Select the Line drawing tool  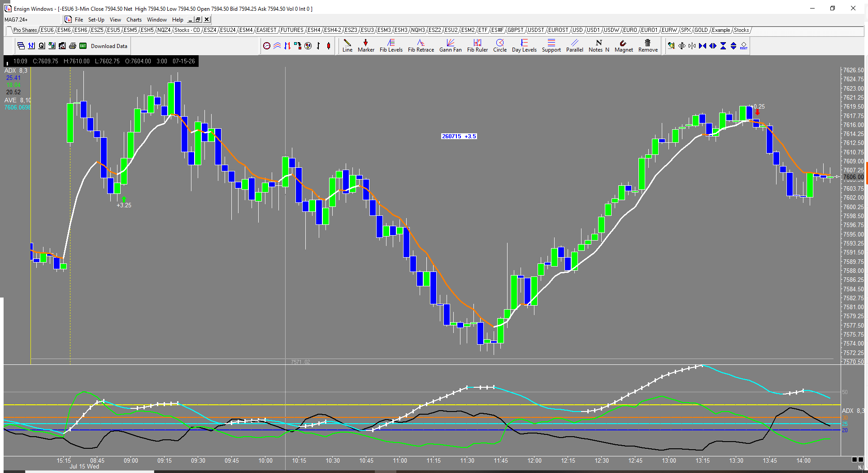(347, 46)
